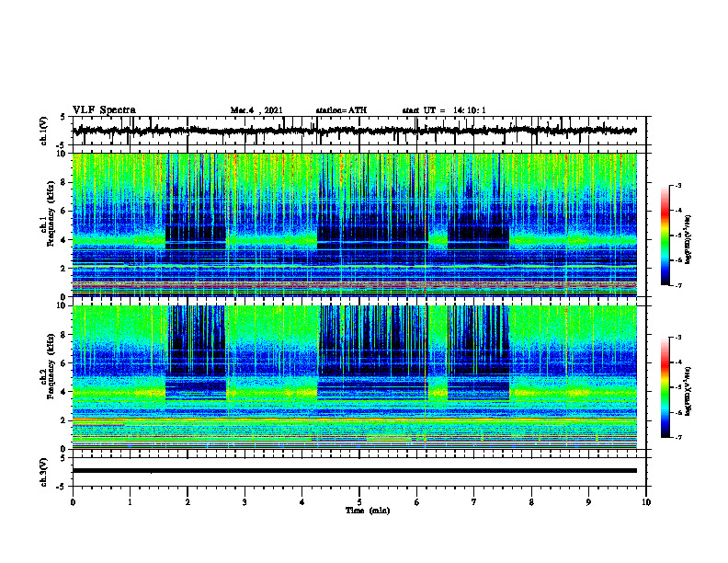The image size is (728, 563).
Task: Click the "-7" label on ch.2 color scale
Action: pos(678,438)
